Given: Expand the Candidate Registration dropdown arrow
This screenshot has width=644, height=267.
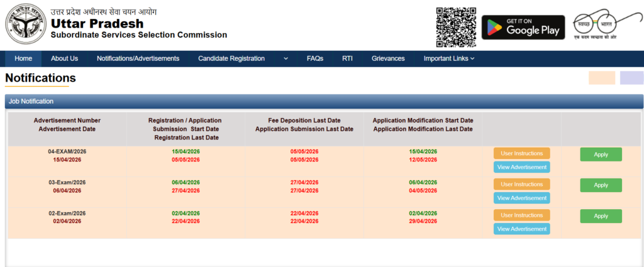Looking at the screenshot, I should coord(286,58).
